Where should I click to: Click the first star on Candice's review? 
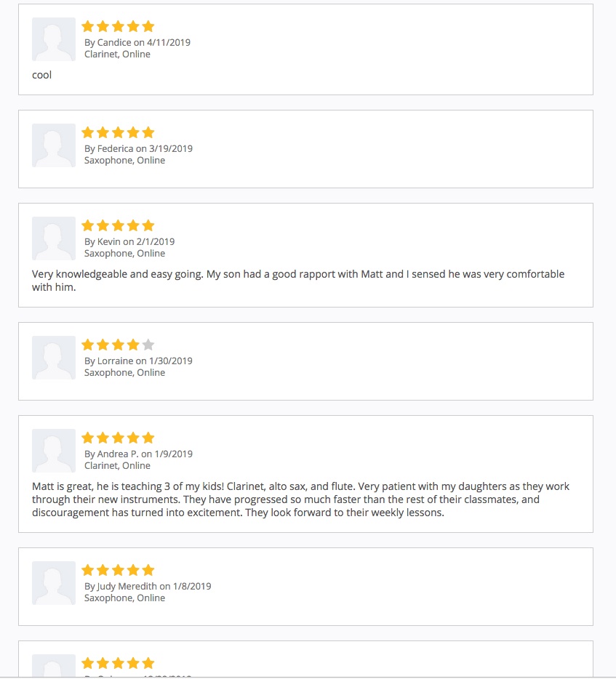[x=88, y=26]
